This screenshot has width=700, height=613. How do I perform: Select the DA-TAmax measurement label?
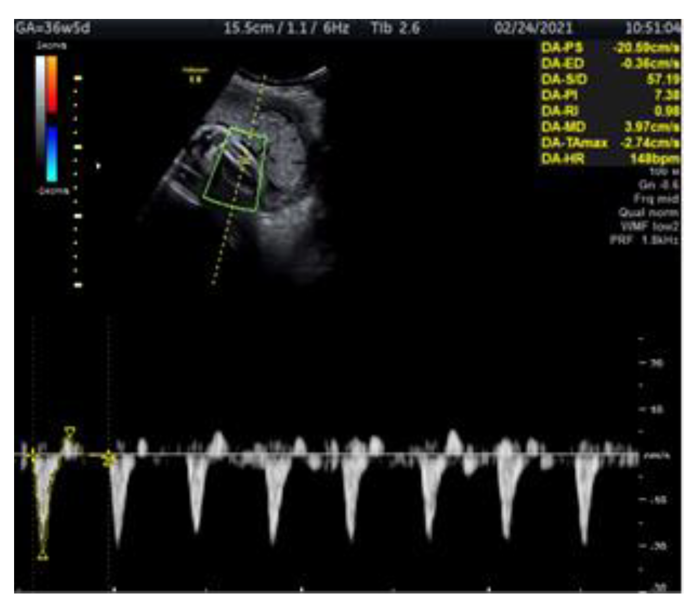pos(574,143)
